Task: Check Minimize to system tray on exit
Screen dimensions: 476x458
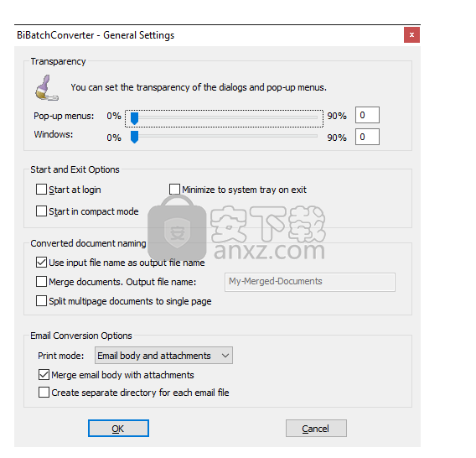Action: (174, 189)
